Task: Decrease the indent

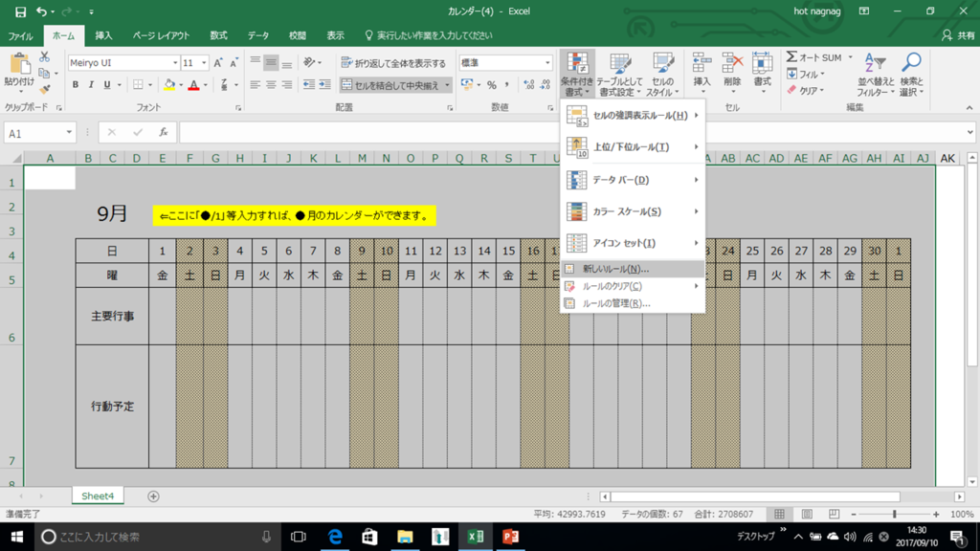Action: pyautogui.click(x=309, y=84)
